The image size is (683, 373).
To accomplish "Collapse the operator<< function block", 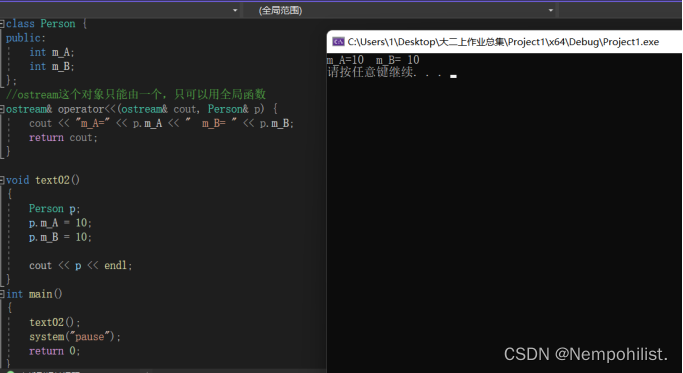I will pos(2,109).
